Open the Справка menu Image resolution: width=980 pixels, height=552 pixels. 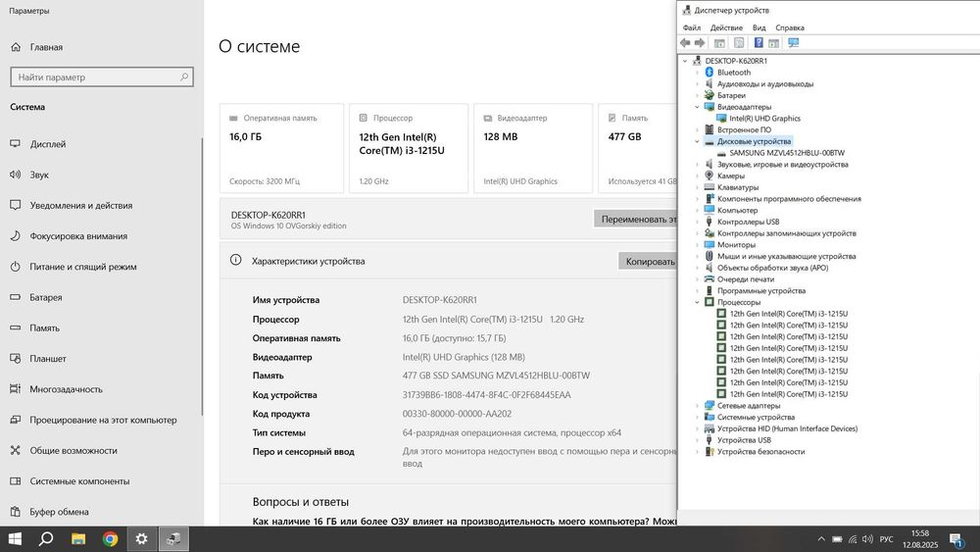point(789,27)
